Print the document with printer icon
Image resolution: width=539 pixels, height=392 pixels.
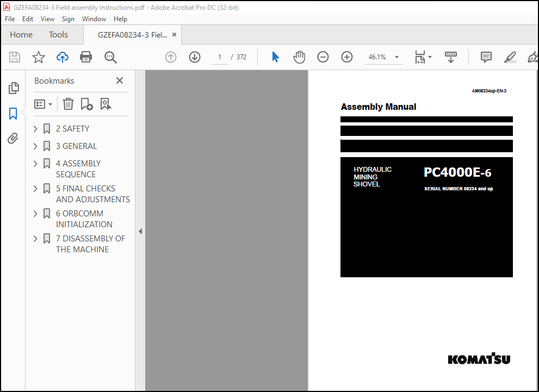pos(86,57)
